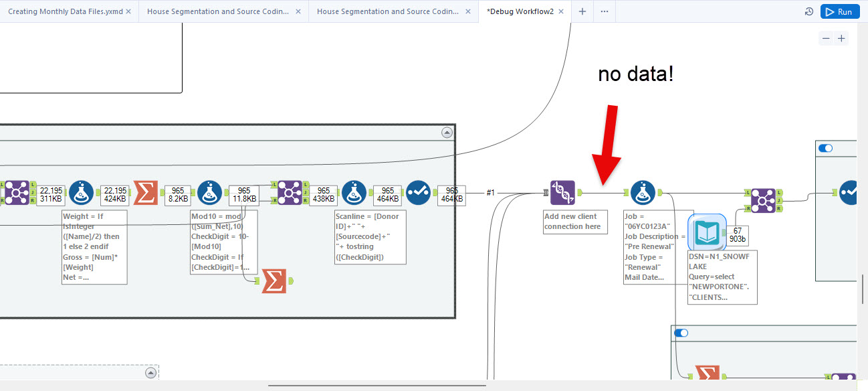The width and height of the screenshot is (868, 391).
Task: Select the Join tool beside the Input Data tool
Action: tap(763, 200)
